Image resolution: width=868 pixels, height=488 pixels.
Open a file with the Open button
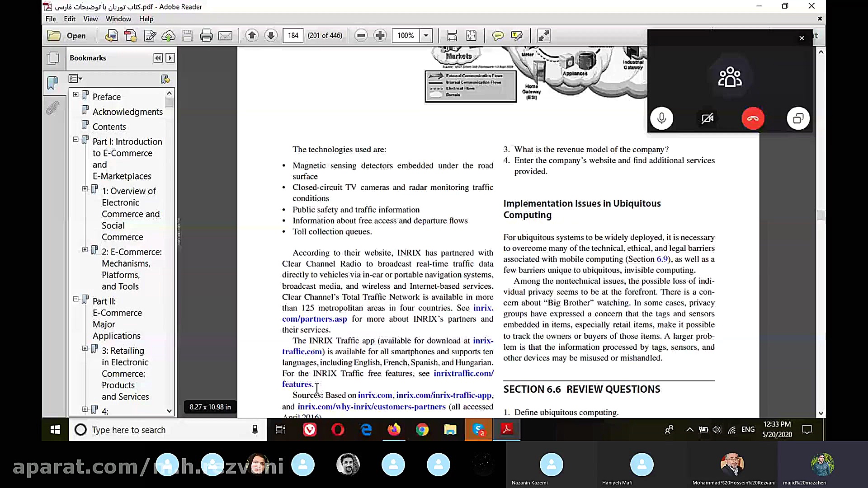[x=67, y=36]
